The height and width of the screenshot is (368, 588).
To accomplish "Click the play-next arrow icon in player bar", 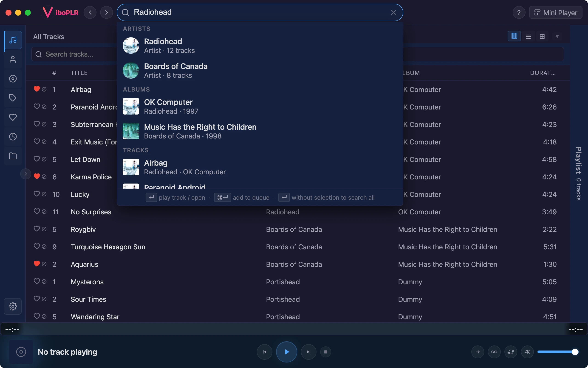I will pos(478,352).
